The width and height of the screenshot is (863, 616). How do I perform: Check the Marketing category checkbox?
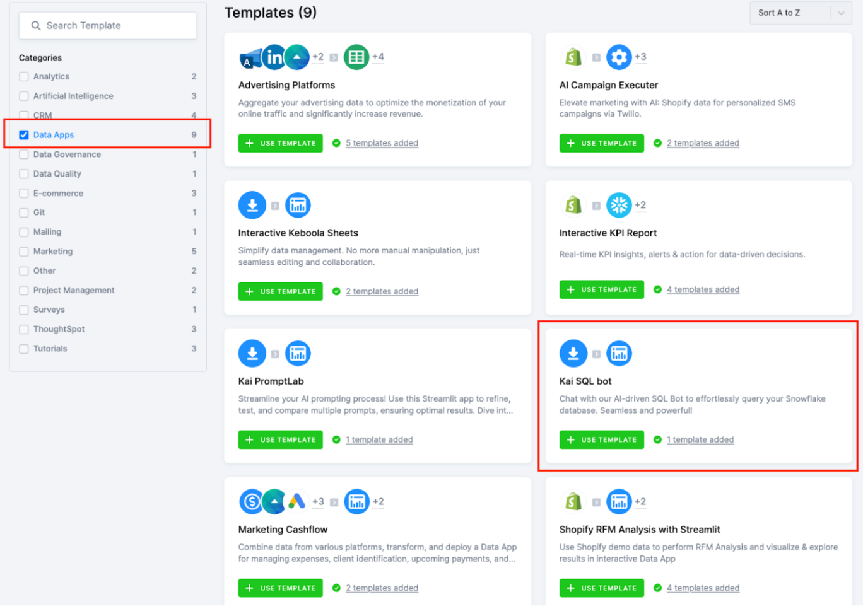coord(24,252)
